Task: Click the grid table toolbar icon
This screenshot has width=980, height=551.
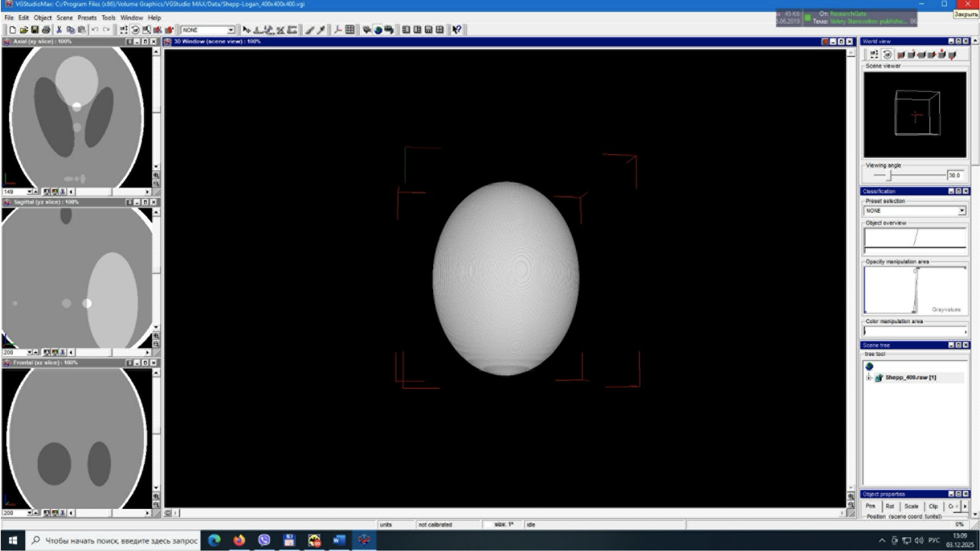Action: (x=350, y=30)
